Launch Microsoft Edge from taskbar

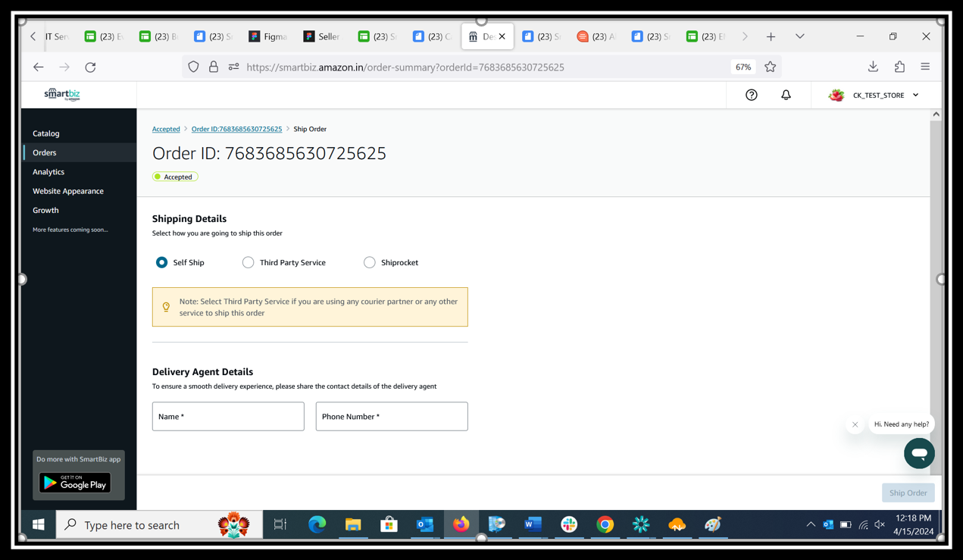tap(317, 524)
